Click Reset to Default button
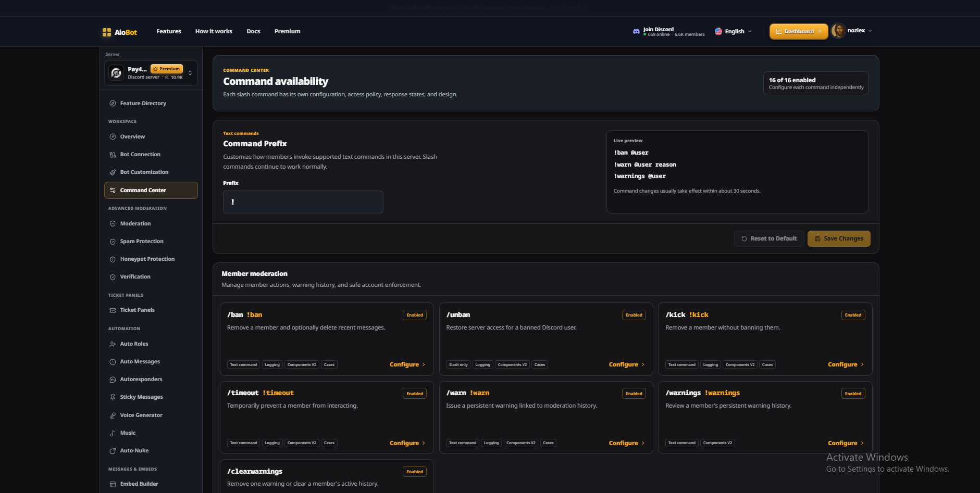The height and width of the screenshot is (493, 980). tap(769, 238)
